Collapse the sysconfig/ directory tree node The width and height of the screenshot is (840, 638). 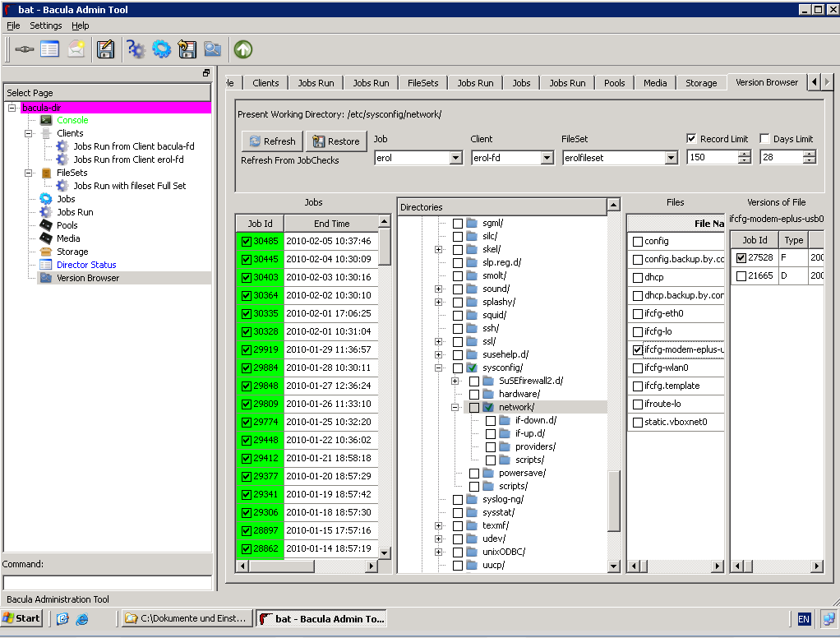click(x=439, y=368)
